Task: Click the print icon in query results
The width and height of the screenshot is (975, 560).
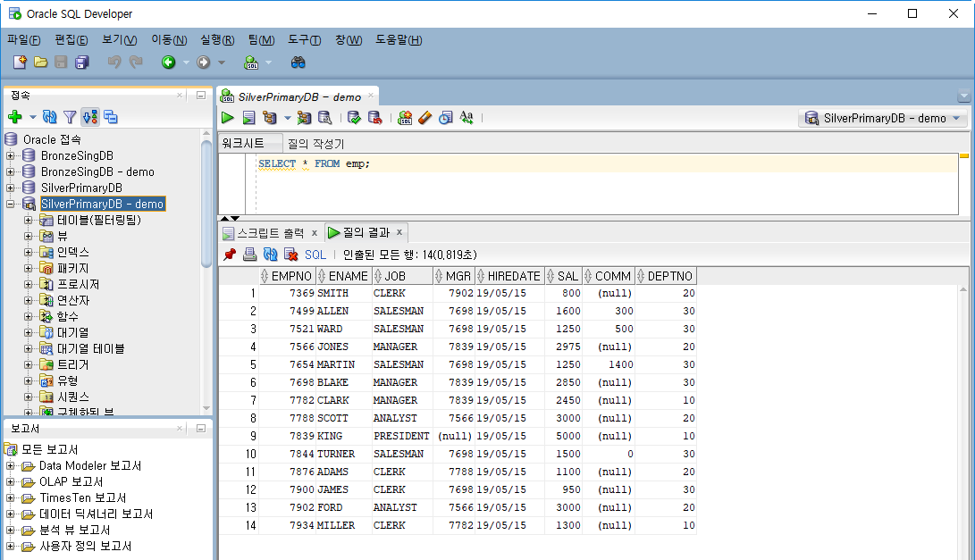Action: pyautogui.click(x=250, y=255)
